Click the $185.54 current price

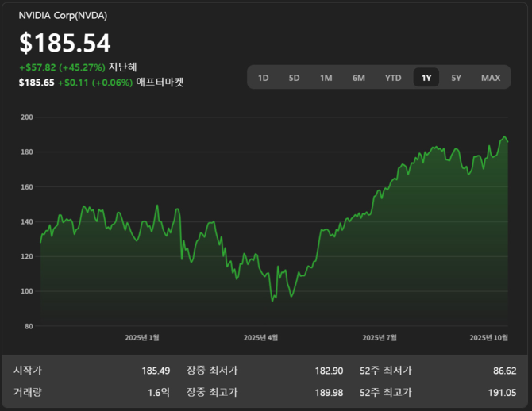[65, 43]
